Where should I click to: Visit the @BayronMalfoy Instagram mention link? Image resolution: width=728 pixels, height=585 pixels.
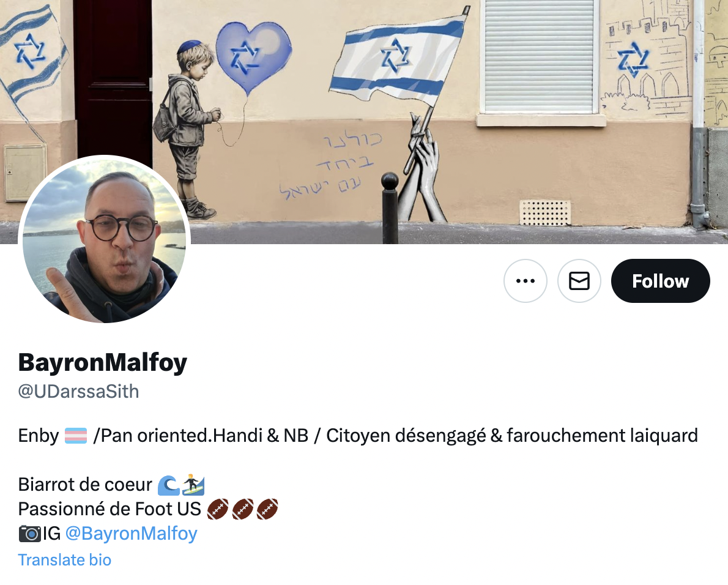coord(132,534)
